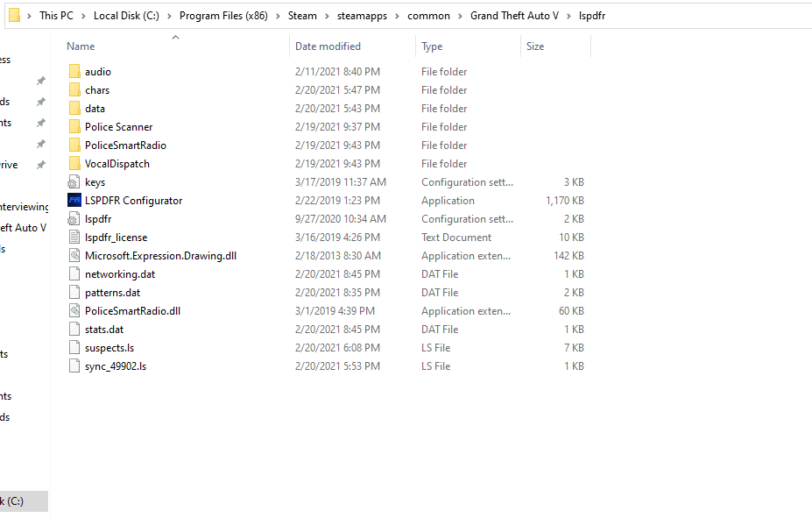Sort files by Type column header
This screenshot has width=812, height=518.
click(x=432, y=46)
